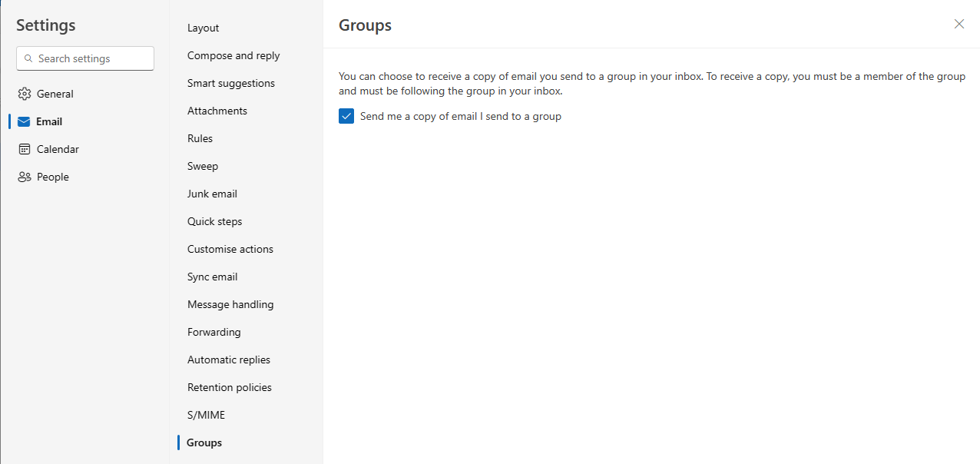Open People settings category
The height and width of the screenshot is (464, 980).
pyautogui.click(x=84, y=177)
